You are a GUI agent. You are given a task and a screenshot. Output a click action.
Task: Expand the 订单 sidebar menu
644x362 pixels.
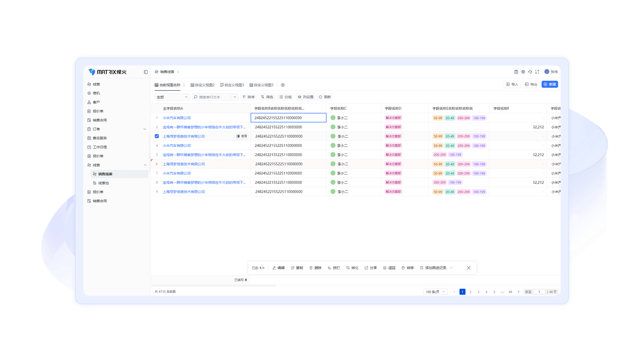click(x=145, y=129)
